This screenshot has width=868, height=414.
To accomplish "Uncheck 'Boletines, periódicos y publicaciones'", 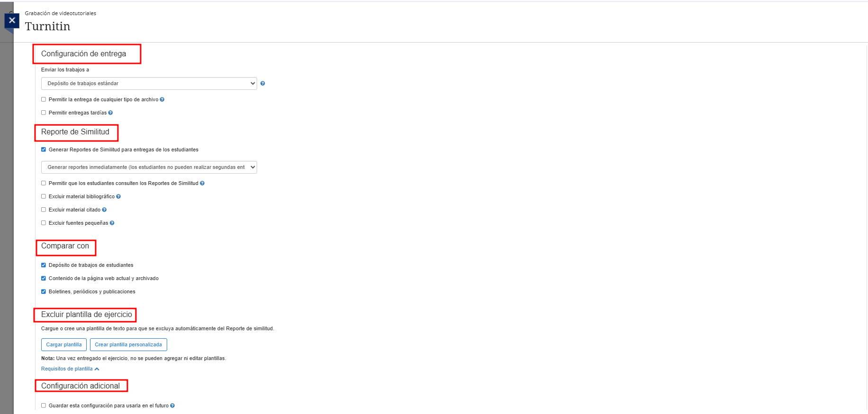I will [44, 292].
